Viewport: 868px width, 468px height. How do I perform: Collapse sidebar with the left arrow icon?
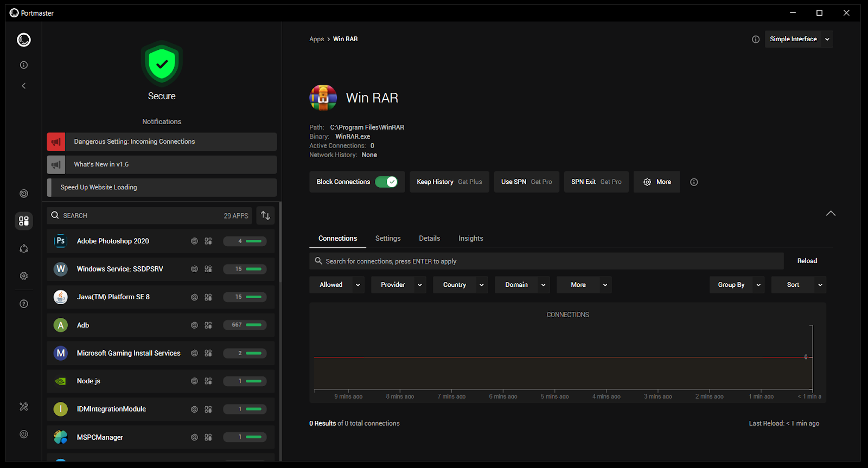click(x=24, y=86)
